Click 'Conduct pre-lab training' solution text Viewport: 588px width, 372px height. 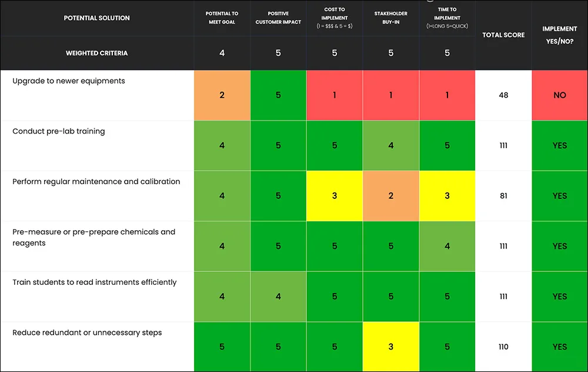(x=58, y=131)
